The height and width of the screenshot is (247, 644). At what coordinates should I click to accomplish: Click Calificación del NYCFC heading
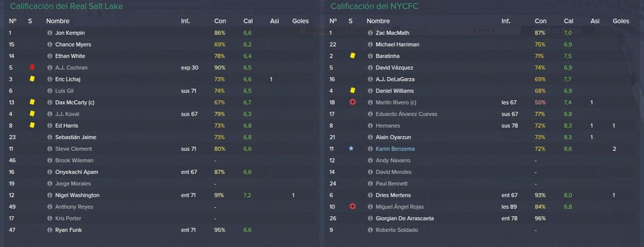pos(375,6)
